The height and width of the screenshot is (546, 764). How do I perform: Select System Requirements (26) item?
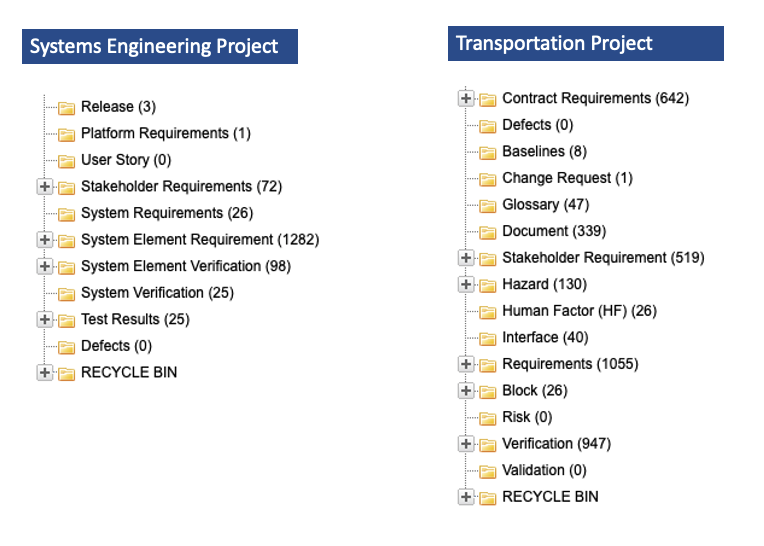coord(167,213)
